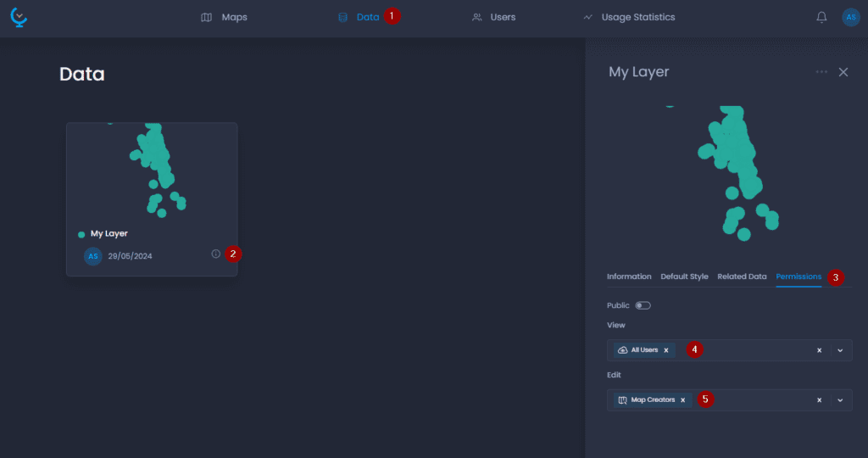Click the My Layer card title
868x458 pixels.
(x=109, y=234)
